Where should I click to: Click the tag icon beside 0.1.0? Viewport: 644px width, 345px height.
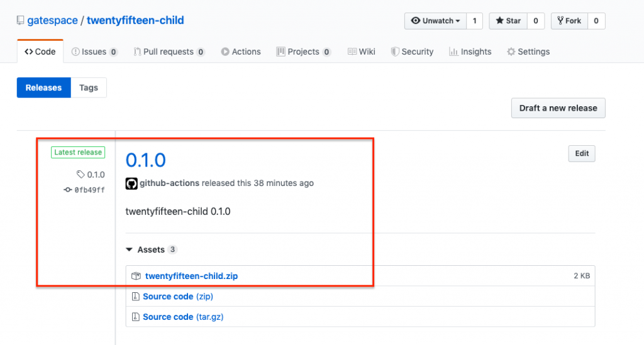[80, 174]
